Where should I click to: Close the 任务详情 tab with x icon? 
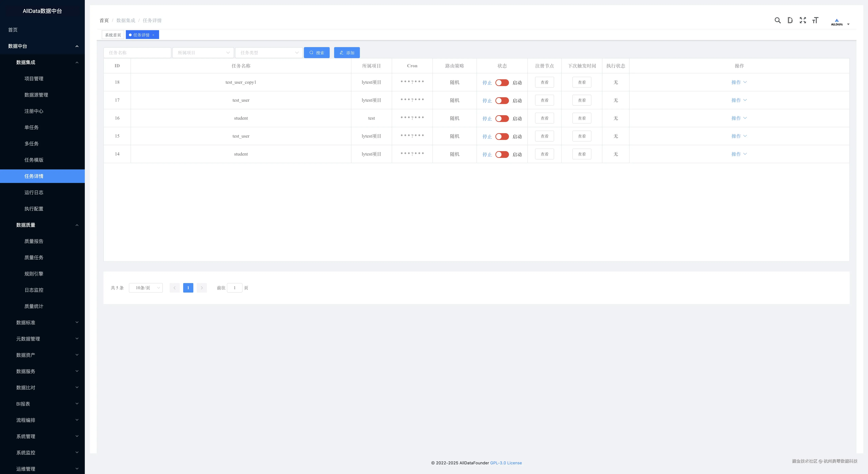(153, 35)
